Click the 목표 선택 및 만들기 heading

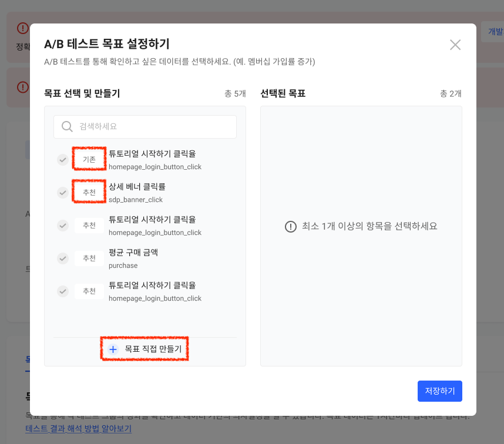point(82,93)
